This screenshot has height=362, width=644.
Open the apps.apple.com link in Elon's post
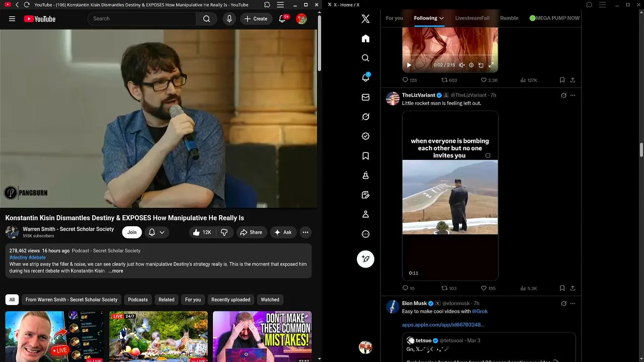point(443,325)
